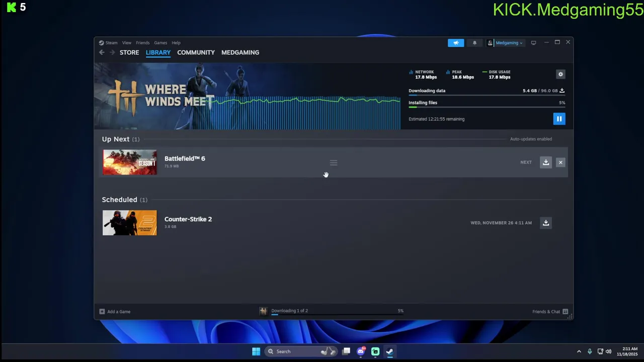Open the Friends menu

[142, 43]
